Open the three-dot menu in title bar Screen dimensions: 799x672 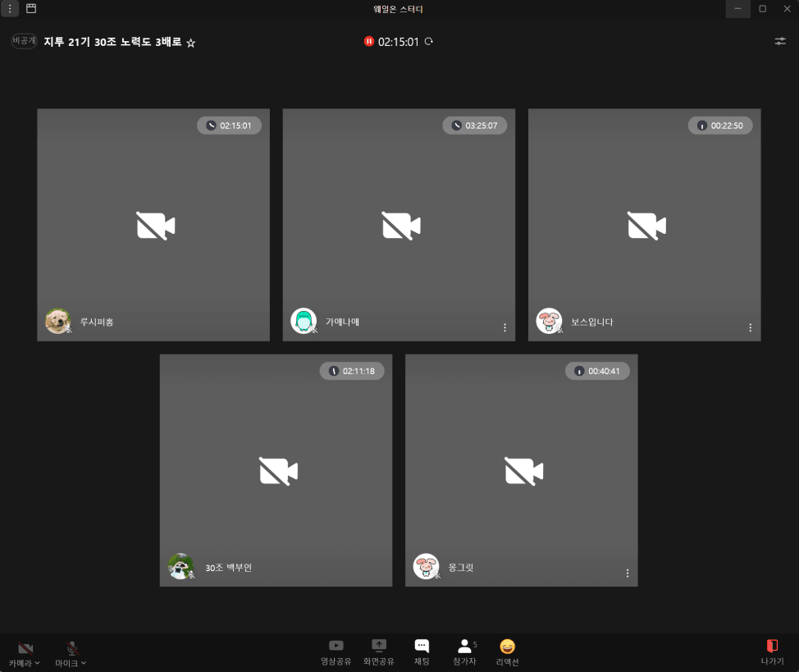[x=10, y=9]
